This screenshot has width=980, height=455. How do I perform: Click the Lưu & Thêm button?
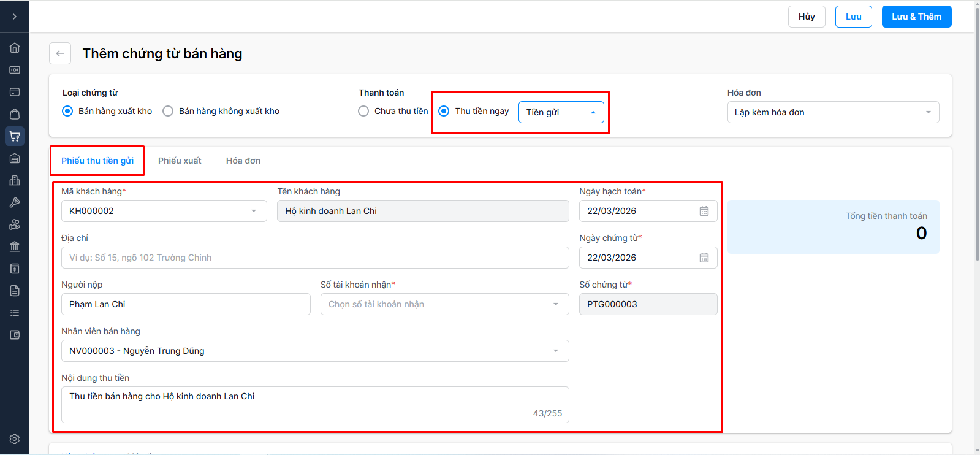[x=916, y=17]
